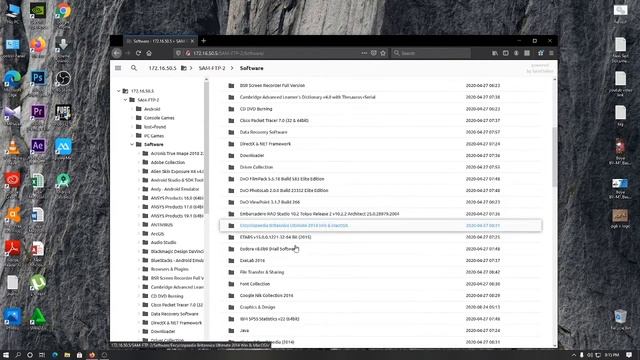
Task: Open the File Transfer & Sharing folder
Action: 380,272
